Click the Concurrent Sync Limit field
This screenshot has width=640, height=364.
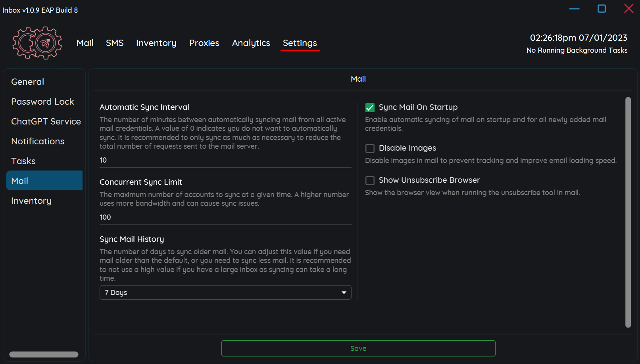[x=225, y=217]
